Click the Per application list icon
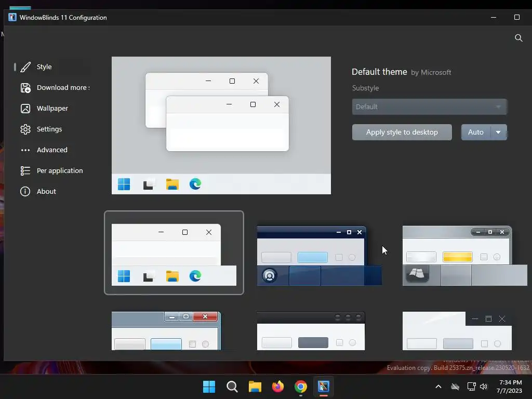The height and width of the screenshot is (399, 532). [x=25, y=170]
